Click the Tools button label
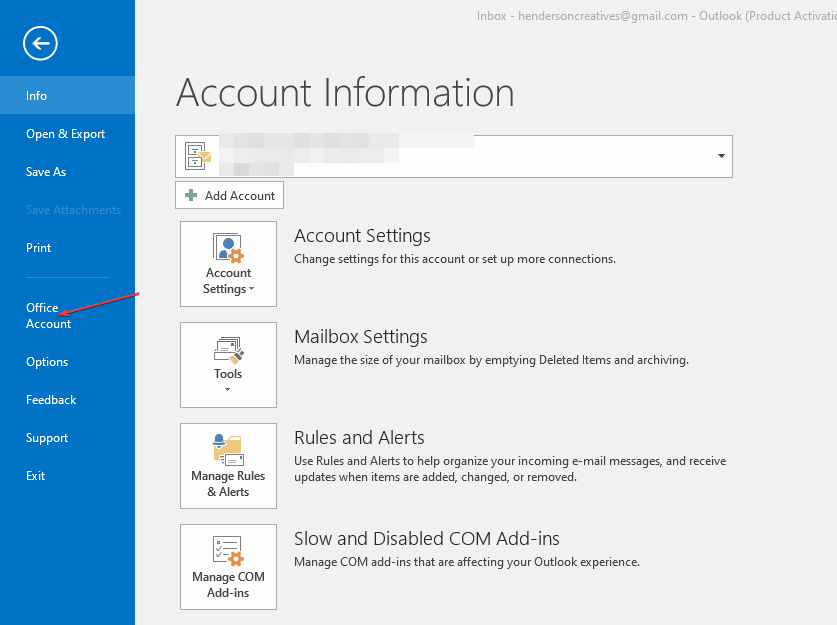Screen dimensions: 837x625 tap(228, 374)
